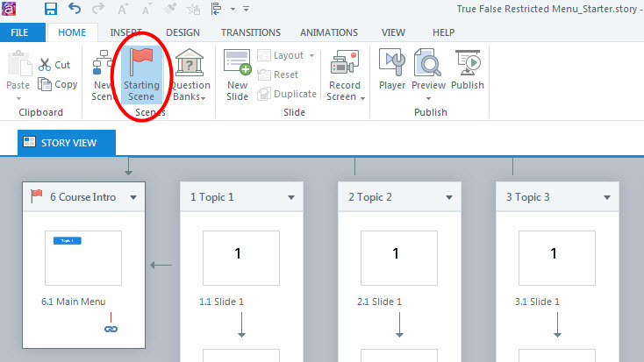644x362 pixels.
Task: Switch to the ANIMATIONS ribbon tab
Action: (329, 32)
